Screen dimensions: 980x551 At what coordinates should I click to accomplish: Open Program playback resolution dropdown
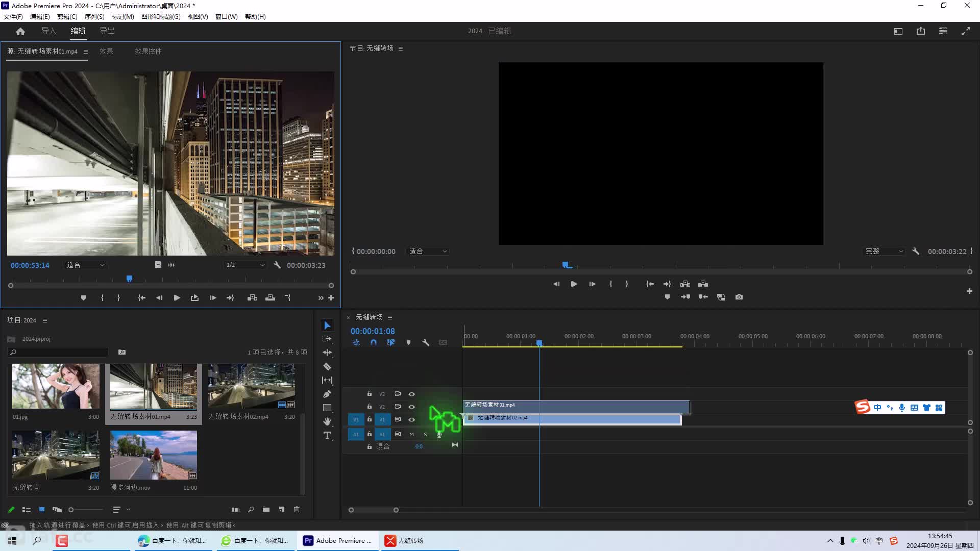(x=884, y=252)
